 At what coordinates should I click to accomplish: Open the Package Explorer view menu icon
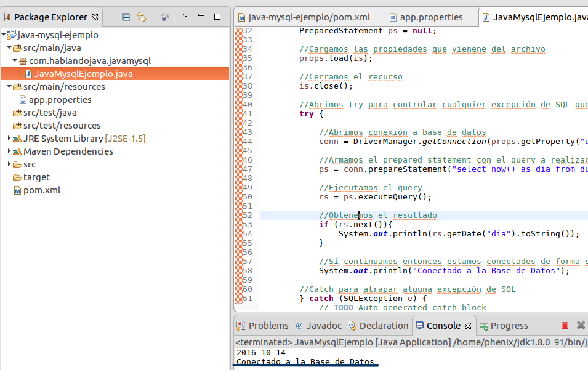click(x=186, y=15)
